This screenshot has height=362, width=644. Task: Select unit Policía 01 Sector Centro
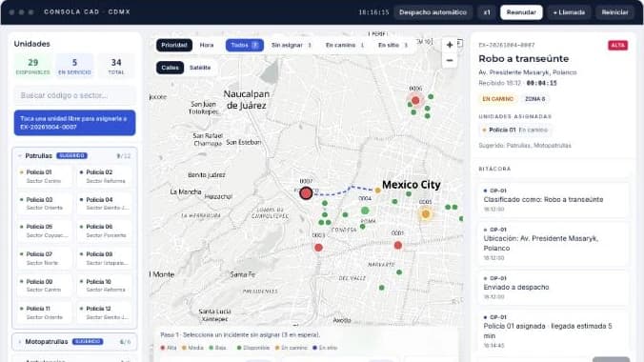coord(45,176)
